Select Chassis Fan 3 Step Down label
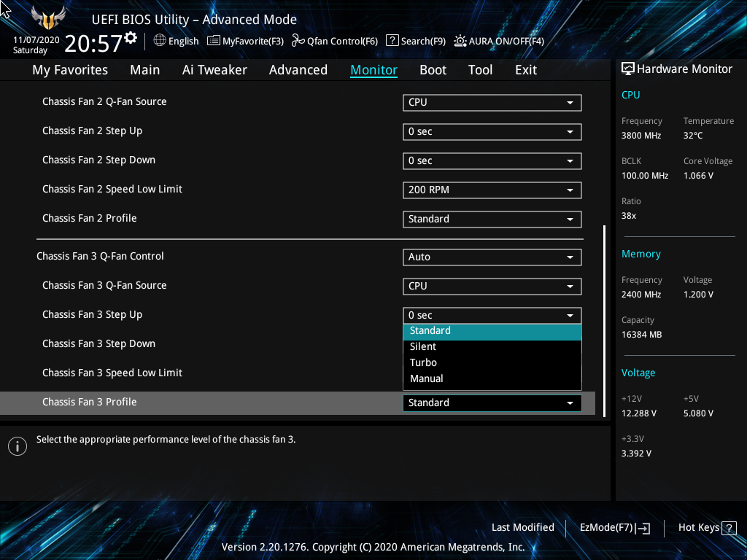The image size is (747, 560). pos(98,344)
